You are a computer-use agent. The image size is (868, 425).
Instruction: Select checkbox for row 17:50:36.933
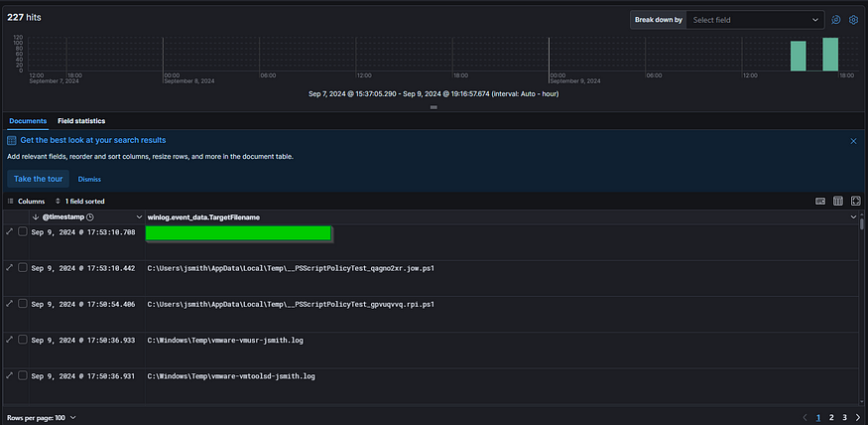22,340
